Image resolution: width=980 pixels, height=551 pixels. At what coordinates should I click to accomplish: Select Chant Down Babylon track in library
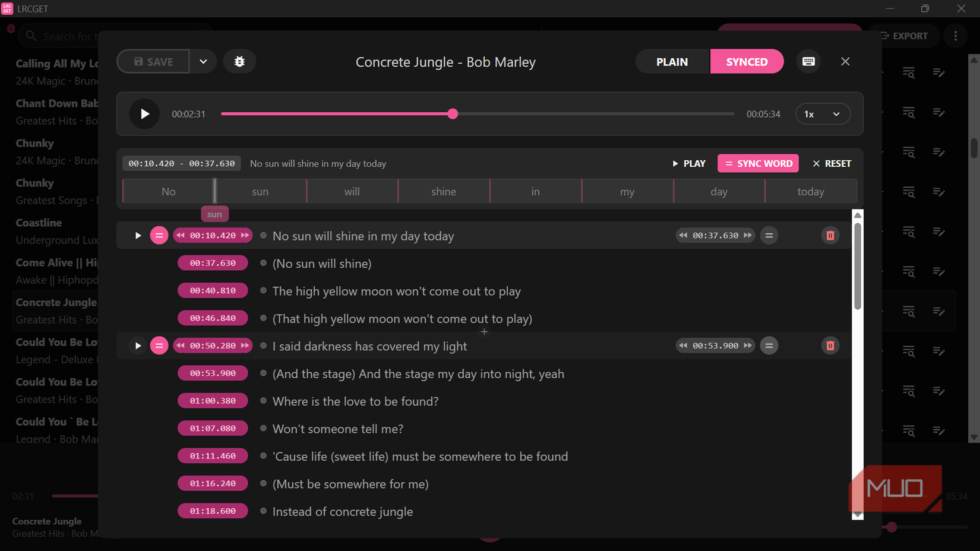[56, 112]
